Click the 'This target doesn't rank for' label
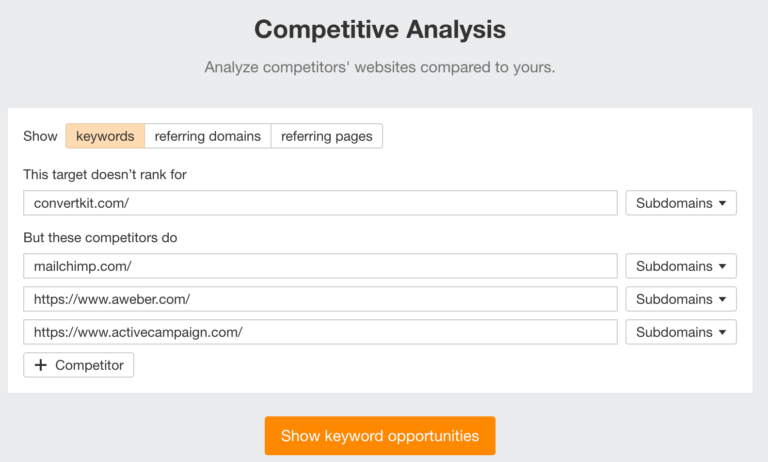The image size is (768, 462). (x=105, y=174)
